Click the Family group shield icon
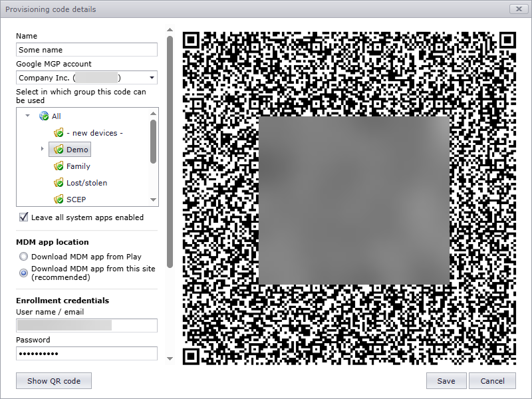532x399 pixels. pos(59,166)
